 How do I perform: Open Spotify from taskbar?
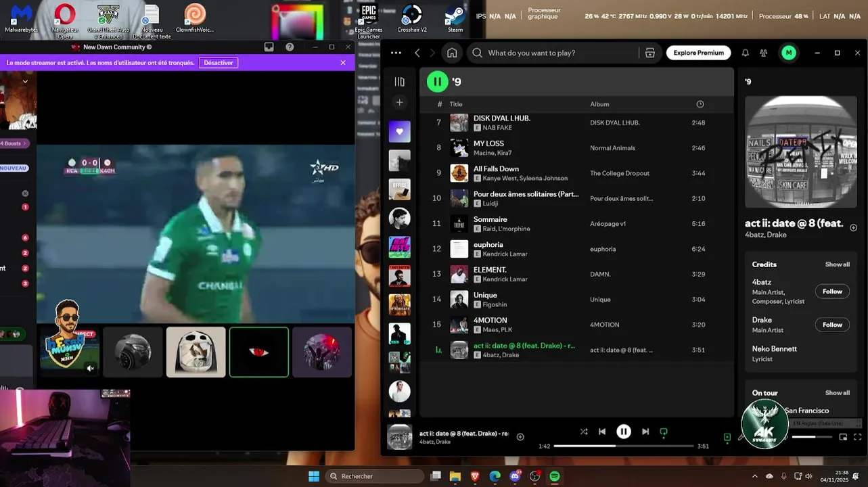(554, 476)
